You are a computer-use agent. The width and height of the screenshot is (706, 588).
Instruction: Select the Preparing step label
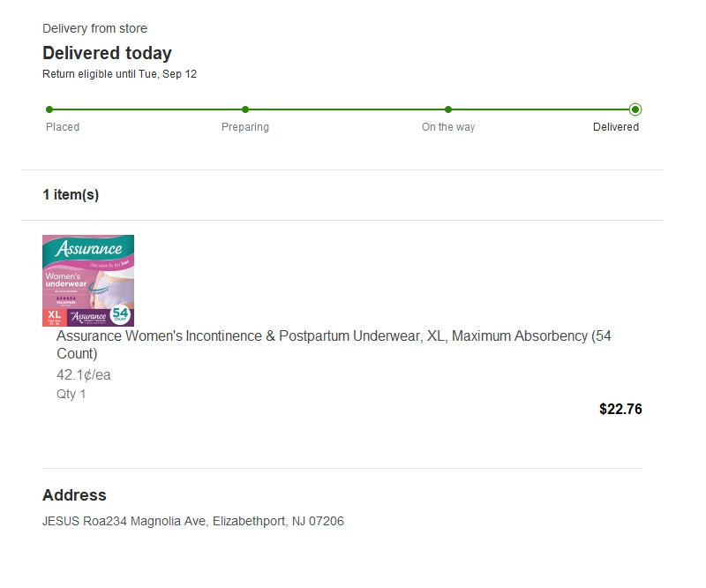pyautogui.click(x=245, y=127)
